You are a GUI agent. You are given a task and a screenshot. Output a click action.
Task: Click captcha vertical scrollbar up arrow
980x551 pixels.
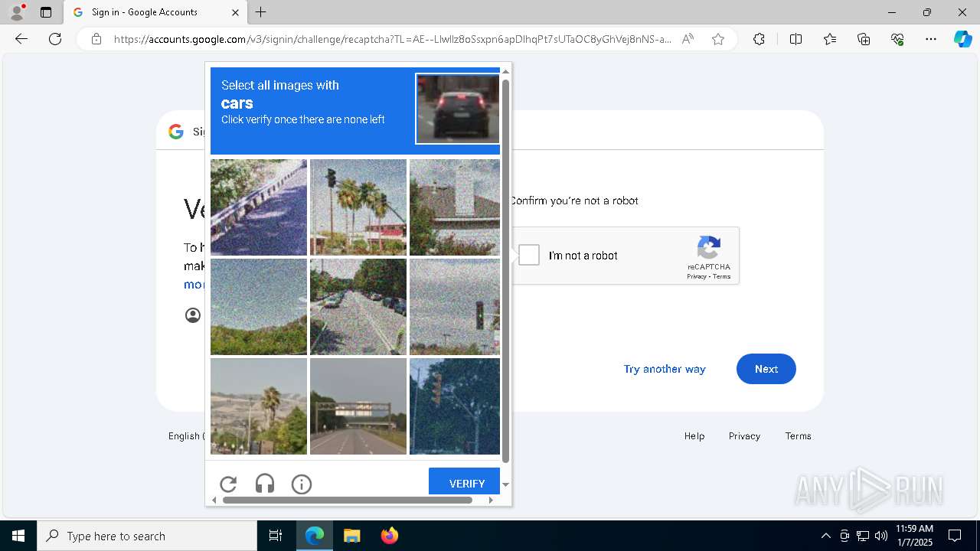505,71
